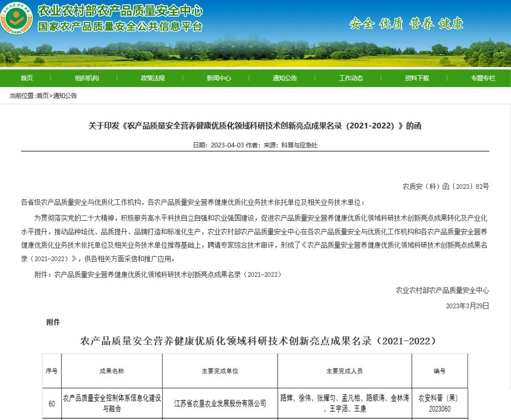
Task: Go to the 政策法规 section
Action: coord(153,78)
